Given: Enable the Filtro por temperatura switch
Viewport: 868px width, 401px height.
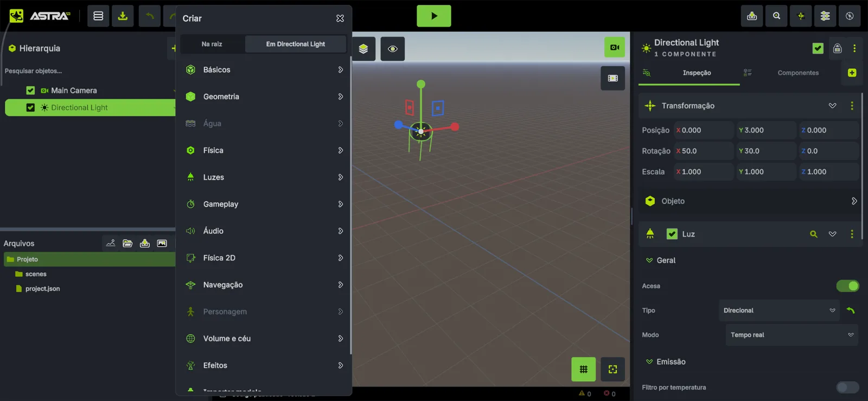Looking at the screenshot, I should pos(847,387).
